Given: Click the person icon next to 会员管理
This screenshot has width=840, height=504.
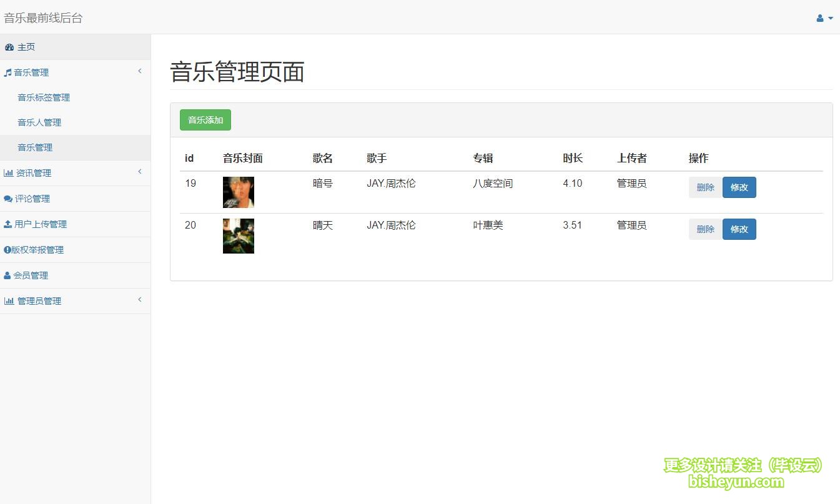Looking at the screenshot, I should [x=7, y=275].
